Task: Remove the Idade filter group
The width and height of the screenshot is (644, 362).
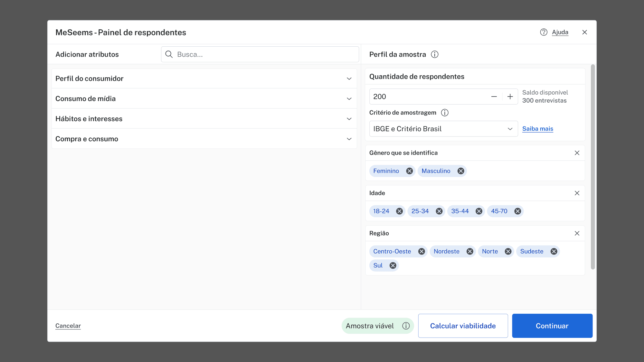Action: 577,193
